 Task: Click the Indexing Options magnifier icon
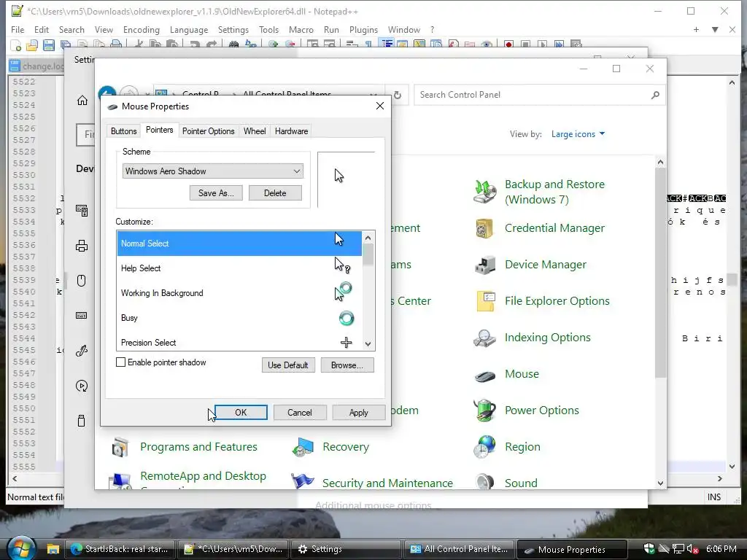pos(485,338)
